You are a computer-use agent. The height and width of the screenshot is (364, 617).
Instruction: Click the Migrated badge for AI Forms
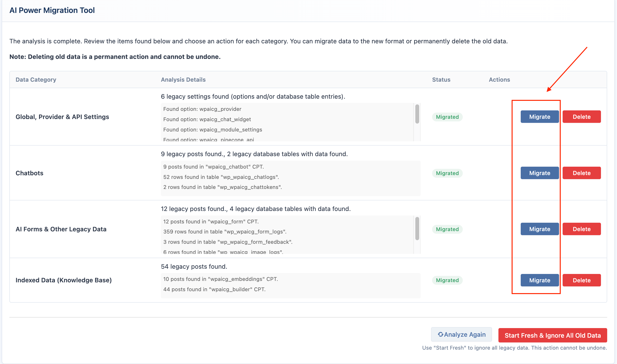(447, 229)
